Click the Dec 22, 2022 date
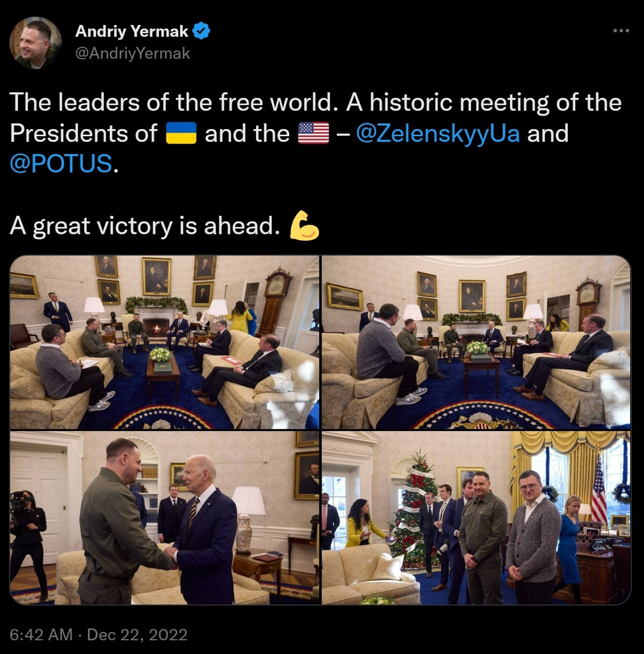 coord(137,634)
